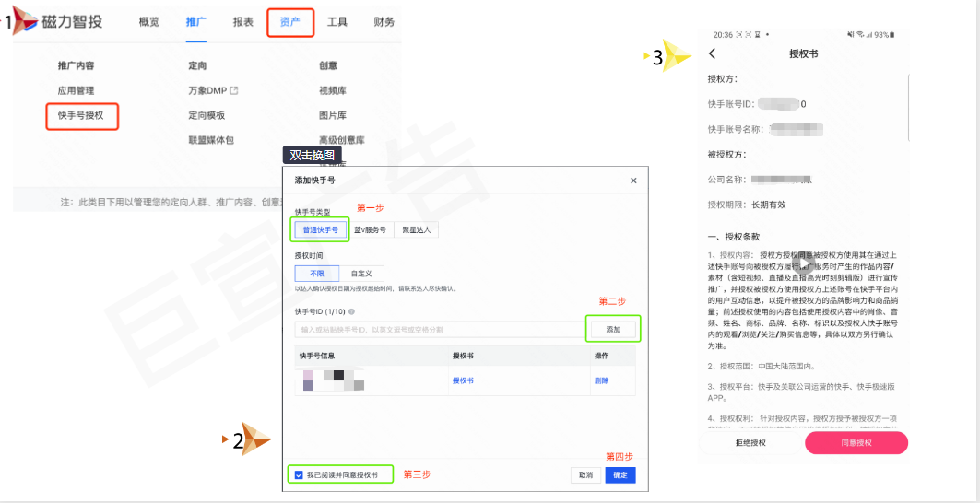Click 删除 in the account row
This screenshot has width=980, height=503.
point(601,380)
